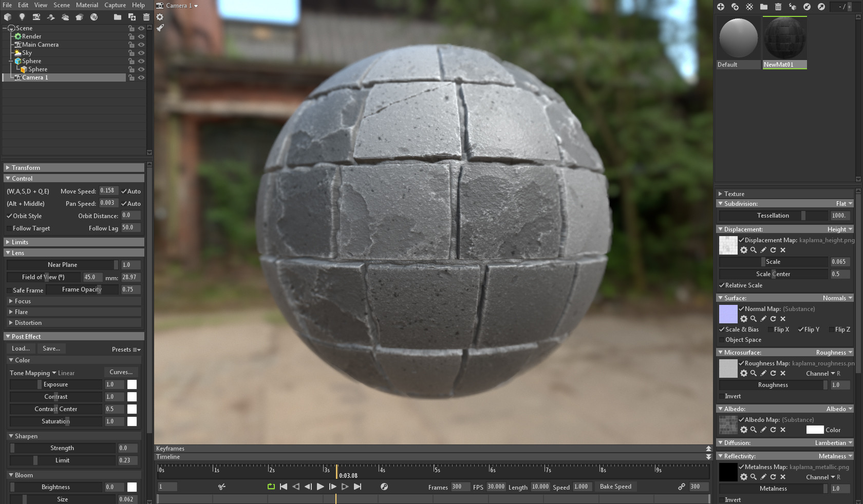Open the Material menu
The width and height of the screenshot is (863, 504).
86,5
